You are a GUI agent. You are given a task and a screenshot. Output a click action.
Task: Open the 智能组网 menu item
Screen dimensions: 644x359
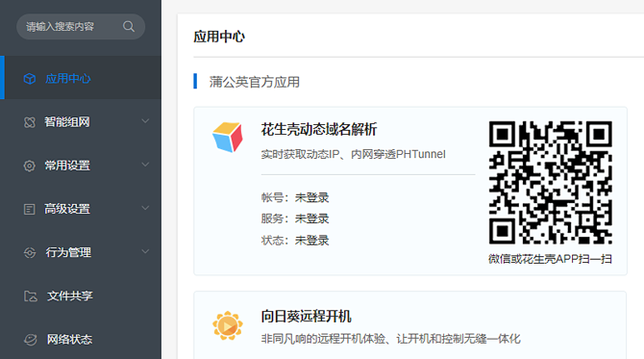(x=81, y=121)
